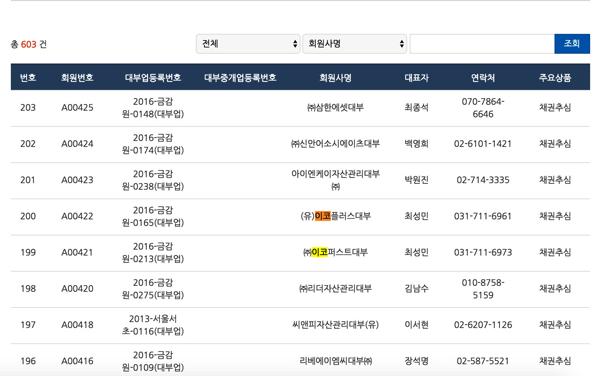
Task: Click the 주요상품 column header
Action: tap(555, 78)
